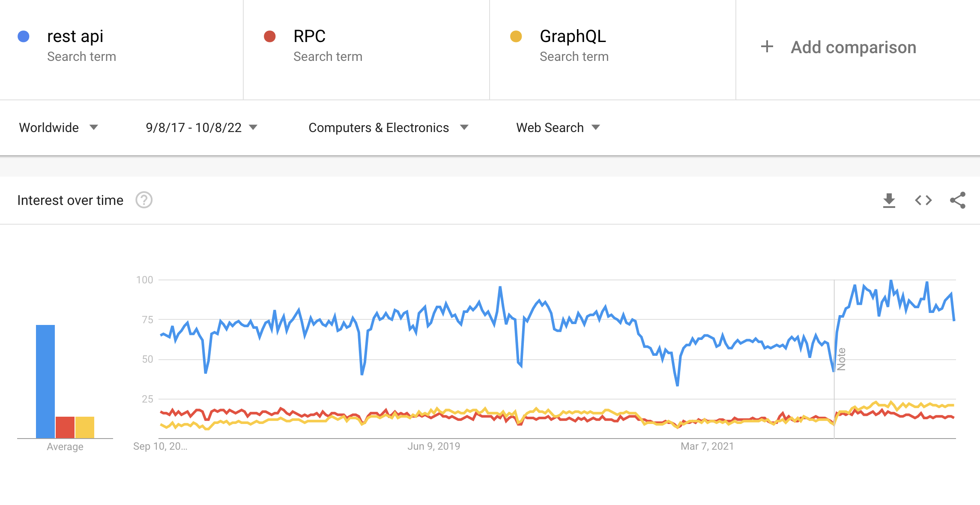Click the help question mark icon
The width and height of the screenshot is (980, 505).
[144, 200]
